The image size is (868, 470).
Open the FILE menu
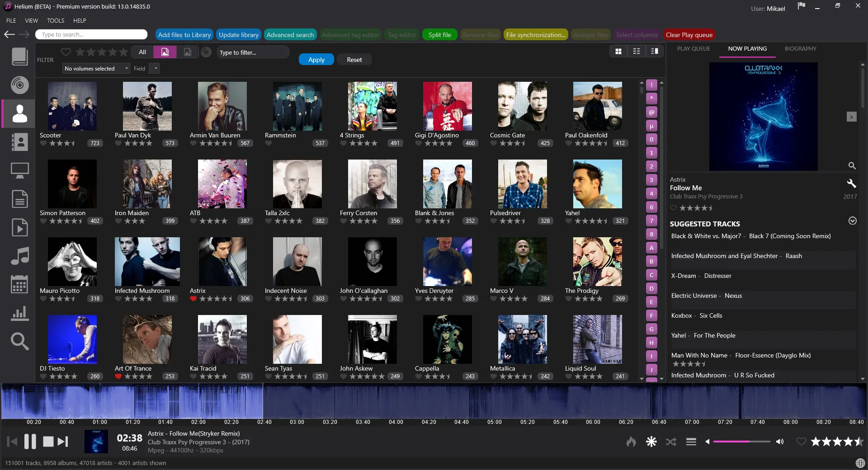11,20
